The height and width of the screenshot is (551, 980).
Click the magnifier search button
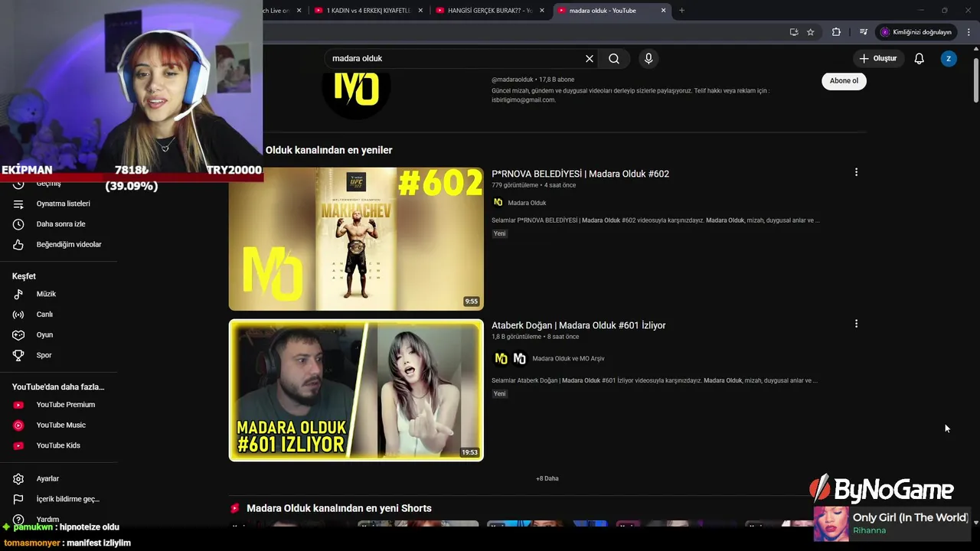614,58
